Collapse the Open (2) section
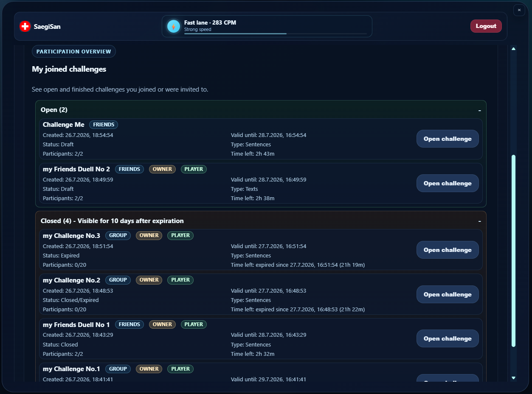This screenshot has height=394, width=532. coord(480,110)
